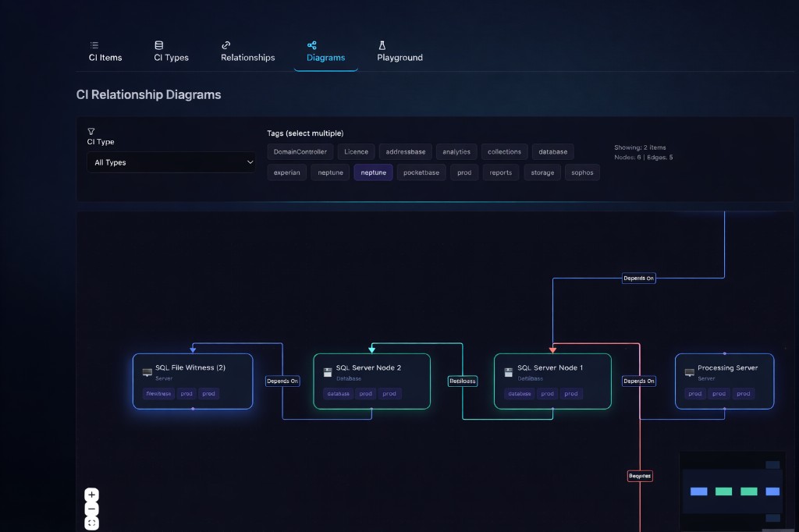
Task: Select the Diagrams tab
Action: (325, 51)
